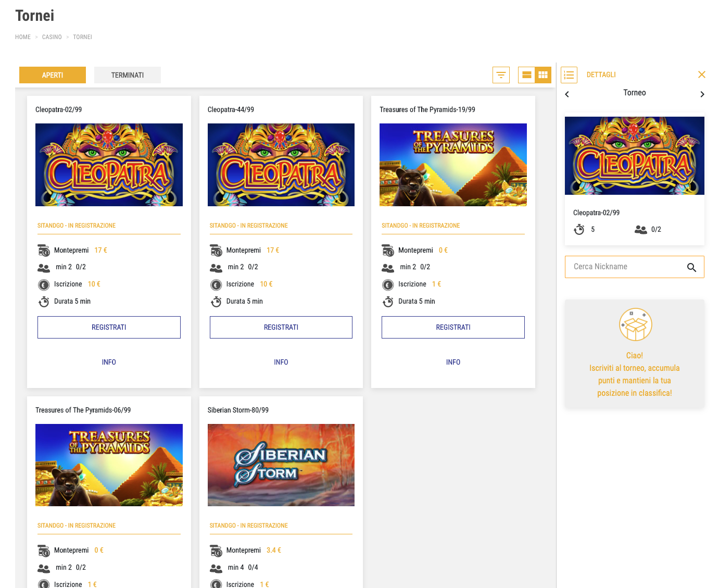
Task: Focus the Cerca Nickname field
Action: (634, 267)
